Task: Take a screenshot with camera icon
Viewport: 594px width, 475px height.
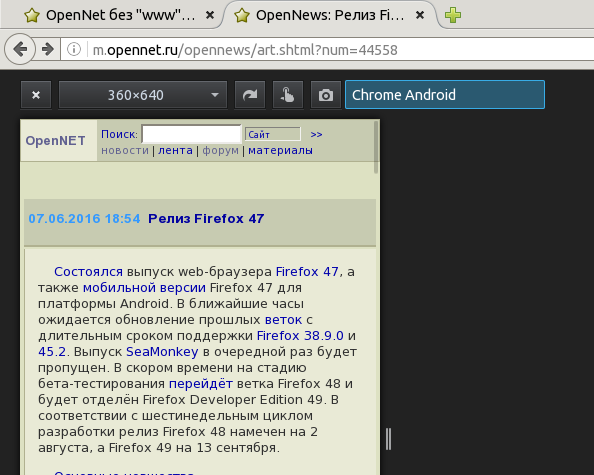Action: 326,95
